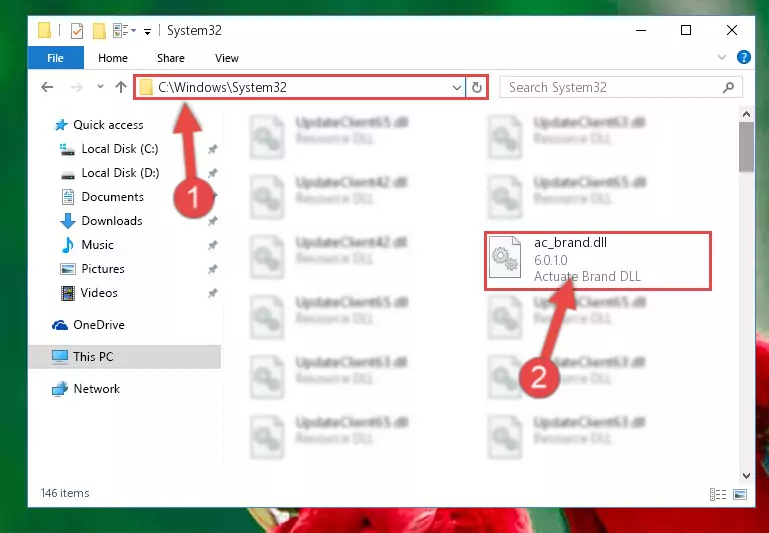The width and height of the screenshot is (769, 533).
Task: Click the address bar path C:\Windows\System32
Action: click(222, 87)
